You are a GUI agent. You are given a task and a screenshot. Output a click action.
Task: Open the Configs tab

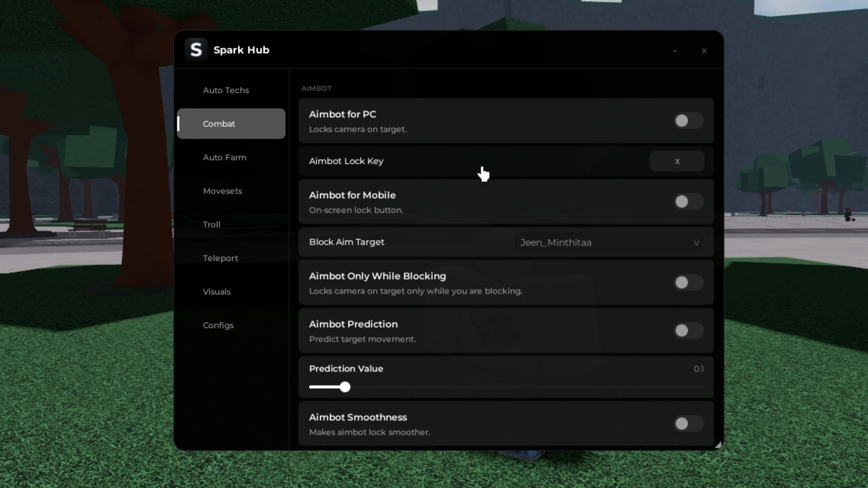tap(231, 325)
